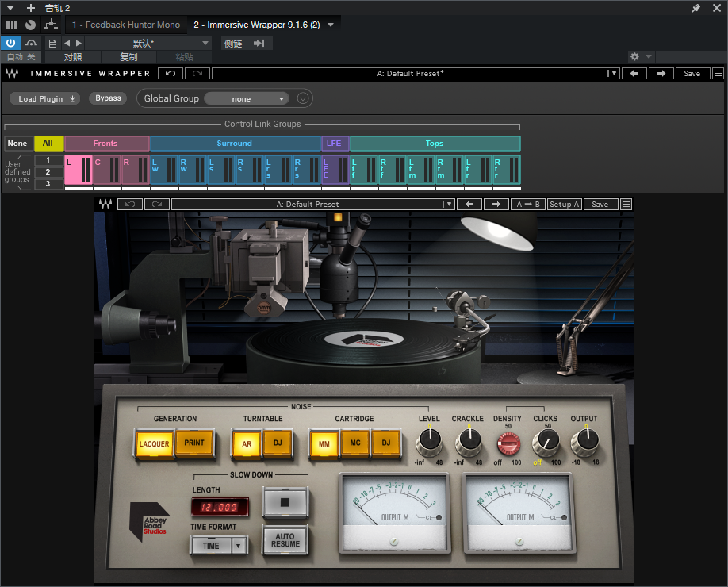Redo in Immersive Wrapper toolbar

pos(197,73)
